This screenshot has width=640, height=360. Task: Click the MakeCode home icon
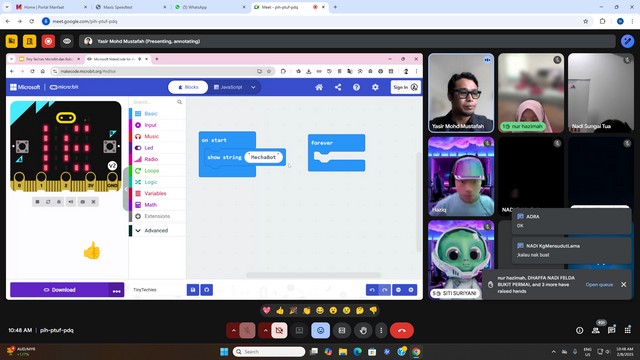pos(319,87)
